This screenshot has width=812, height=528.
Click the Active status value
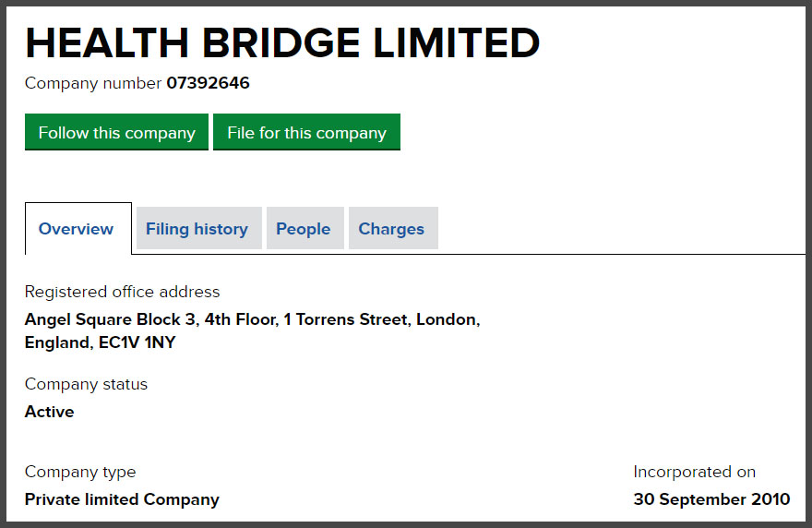click(x=49, y=412)
